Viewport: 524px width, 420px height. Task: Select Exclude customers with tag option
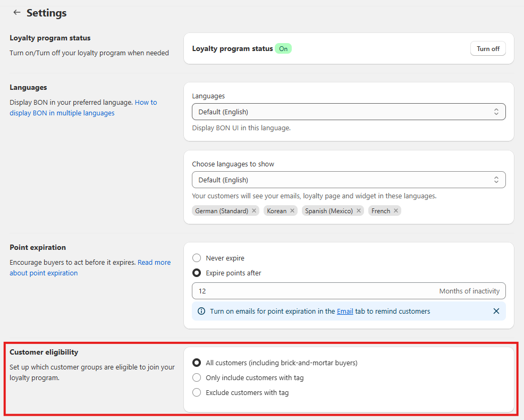197,393
